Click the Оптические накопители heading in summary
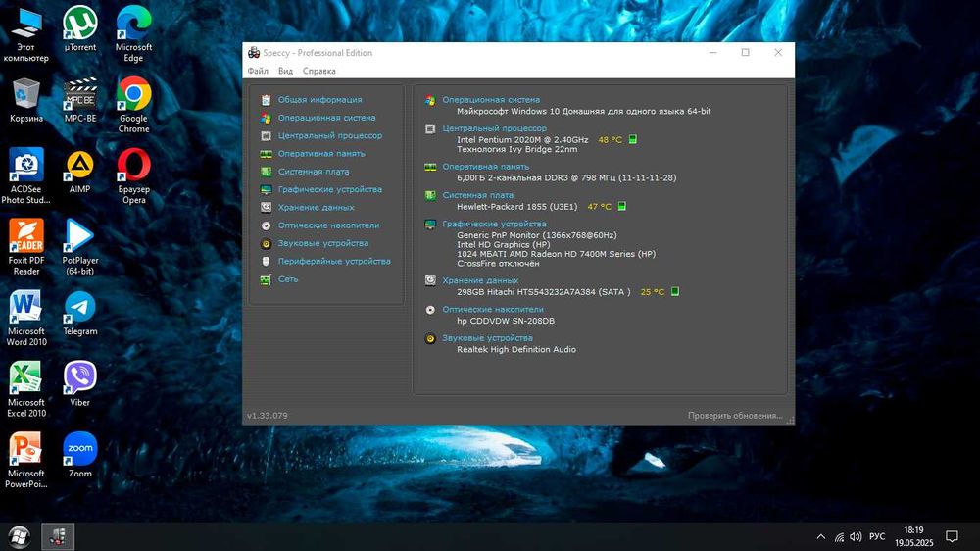Image resolution: width=980 pixels, height=551 pixels. (x=493, y=310)
